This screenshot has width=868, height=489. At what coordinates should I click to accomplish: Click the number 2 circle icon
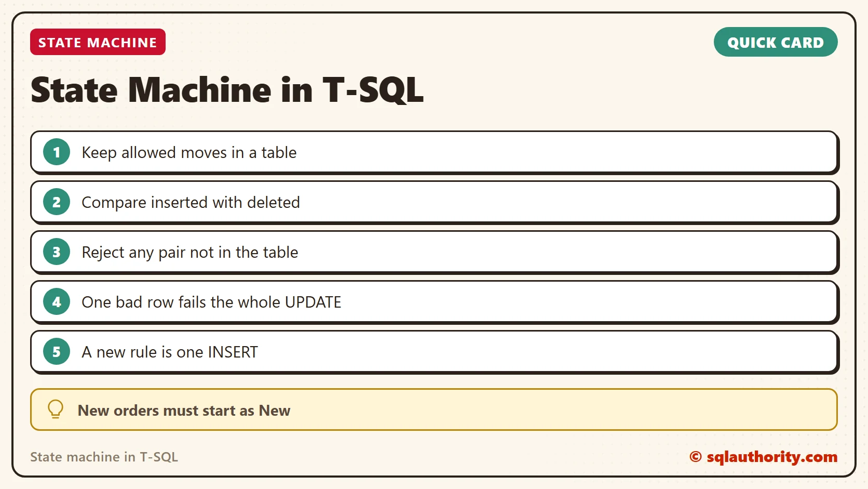pos(57,202)
